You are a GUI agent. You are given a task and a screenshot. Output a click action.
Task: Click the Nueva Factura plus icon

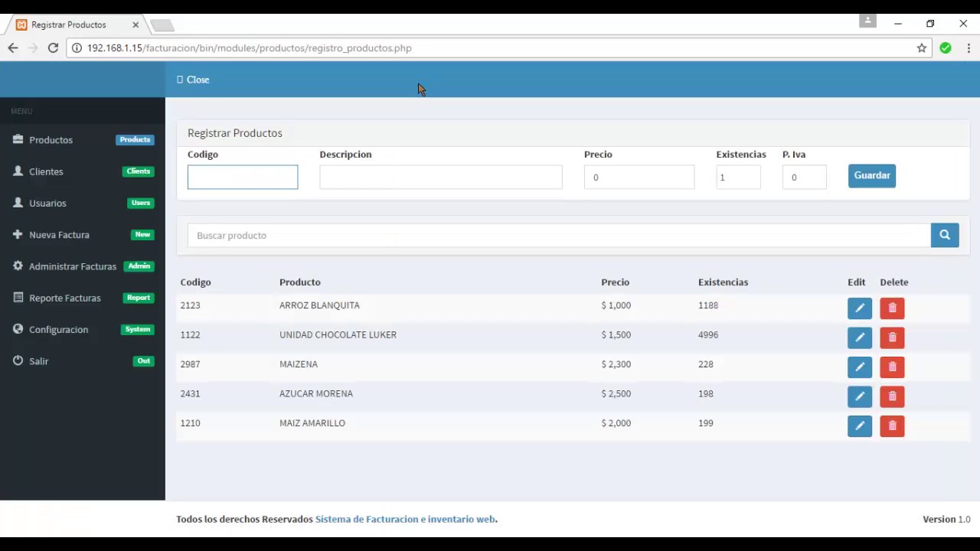[x=18, y=234]
